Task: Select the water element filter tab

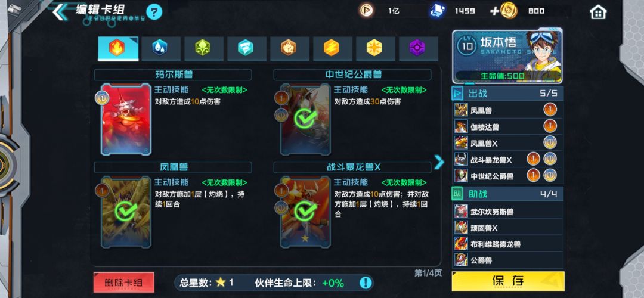Action: pyautogui.click(x=160, y=48)
